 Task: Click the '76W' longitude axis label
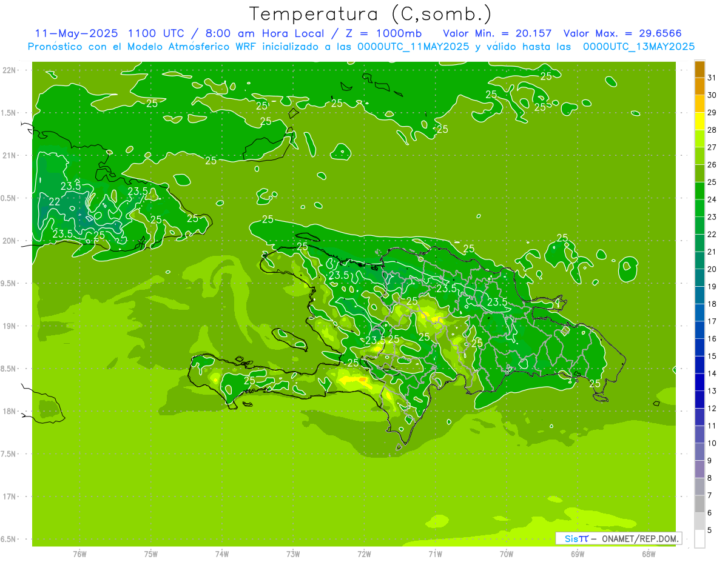79,554
